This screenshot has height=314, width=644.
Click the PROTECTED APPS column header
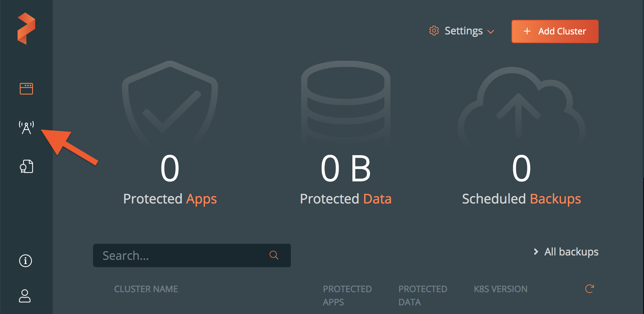pos(347,295)
